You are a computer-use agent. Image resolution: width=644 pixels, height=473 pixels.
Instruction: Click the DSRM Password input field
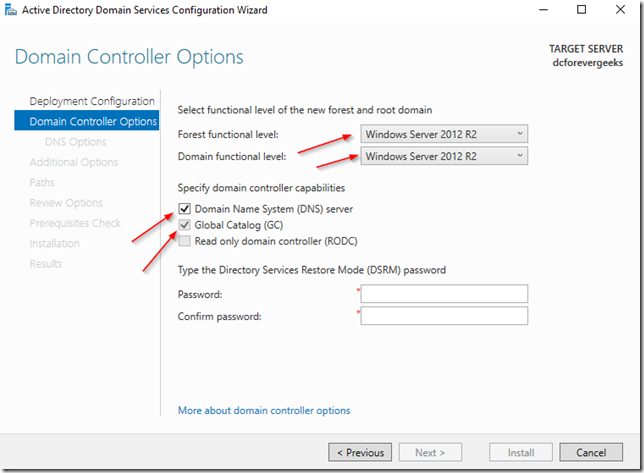443,294
